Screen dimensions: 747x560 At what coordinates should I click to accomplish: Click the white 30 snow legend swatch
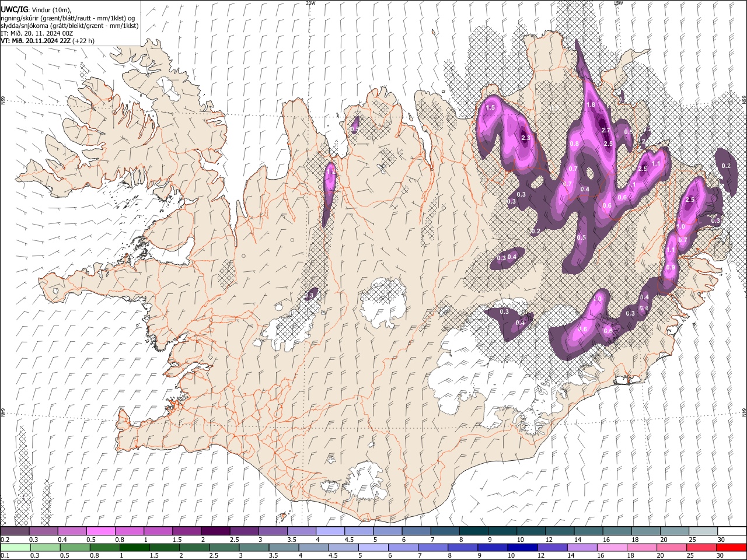pos(731,531)
